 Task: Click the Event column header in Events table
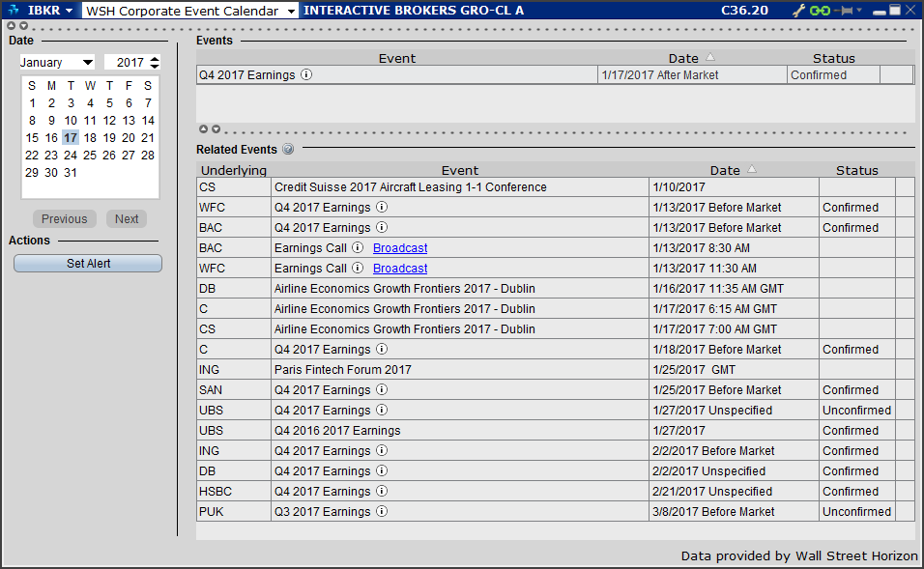(x=397, y=58)
